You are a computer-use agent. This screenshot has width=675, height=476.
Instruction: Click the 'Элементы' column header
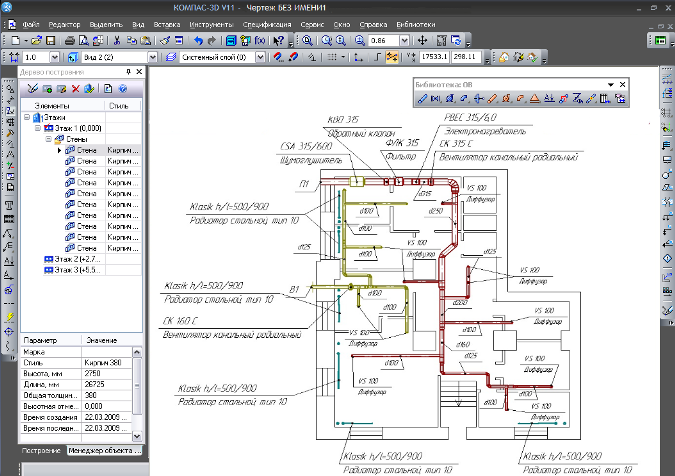[63, 105]
